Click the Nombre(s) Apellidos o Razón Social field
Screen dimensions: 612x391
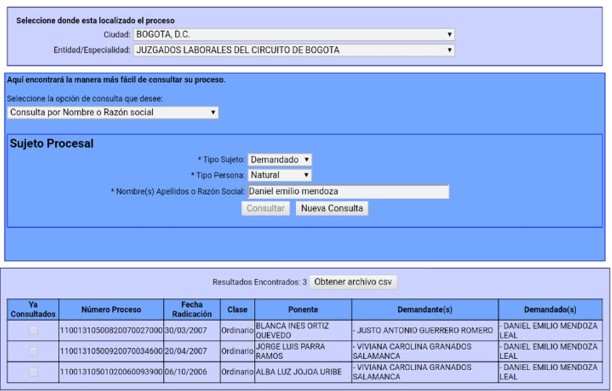348,192
